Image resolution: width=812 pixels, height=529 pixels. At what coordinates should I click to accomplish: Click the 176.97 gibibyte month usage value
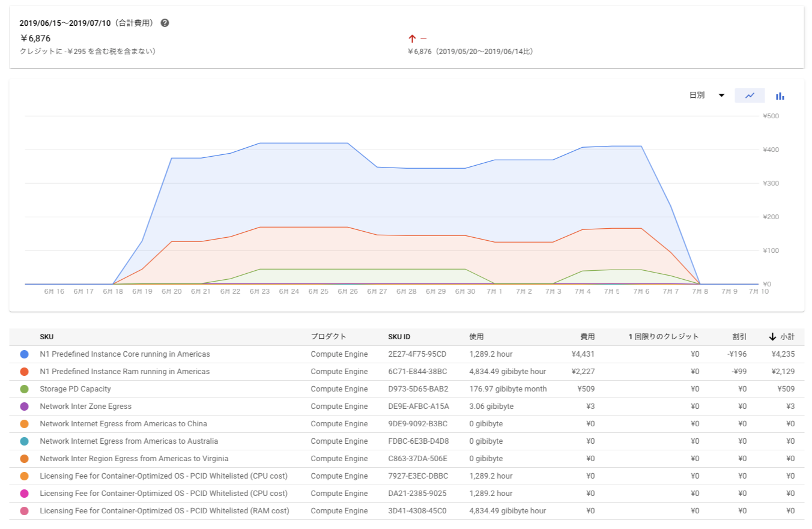coord(508,389)
